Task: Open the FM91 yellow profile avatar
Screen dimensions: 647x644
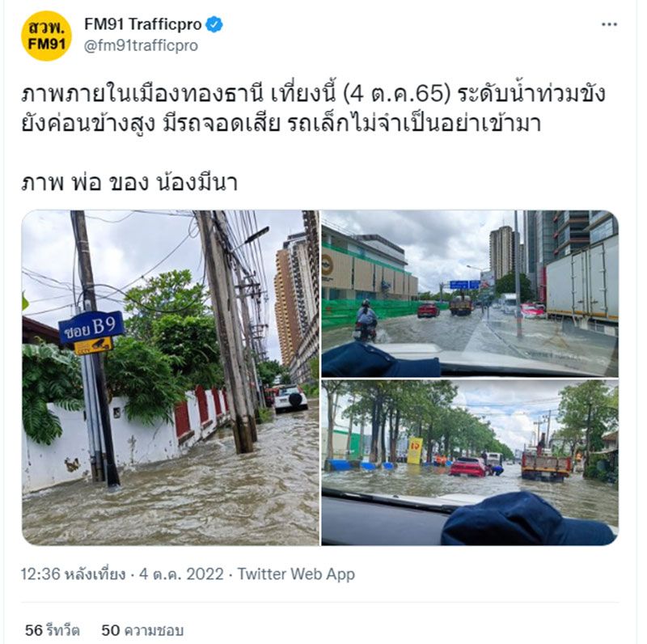Action: pos(46,36)
